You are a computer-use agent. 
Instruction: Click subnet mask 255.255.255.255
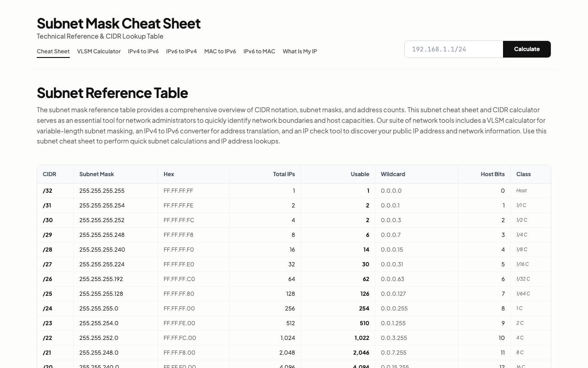coord(102,191)
